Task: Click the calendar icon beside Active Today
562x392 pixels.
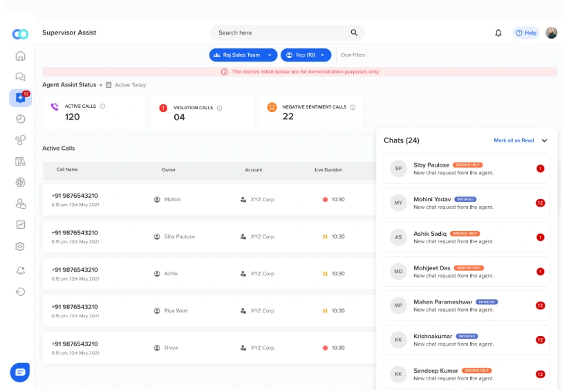Action: pyautogui.click(x=109, y=85)
